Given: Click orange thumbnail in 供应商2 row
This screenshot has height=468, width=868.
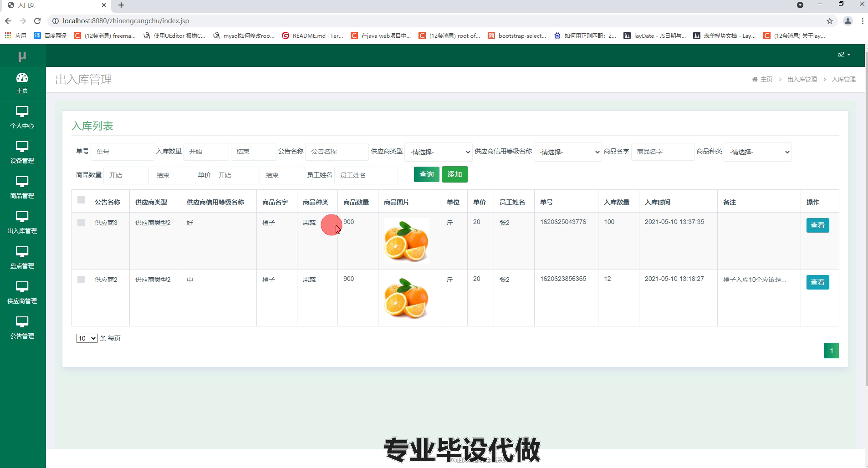Looking at the screenshot, I should (406, 297).
